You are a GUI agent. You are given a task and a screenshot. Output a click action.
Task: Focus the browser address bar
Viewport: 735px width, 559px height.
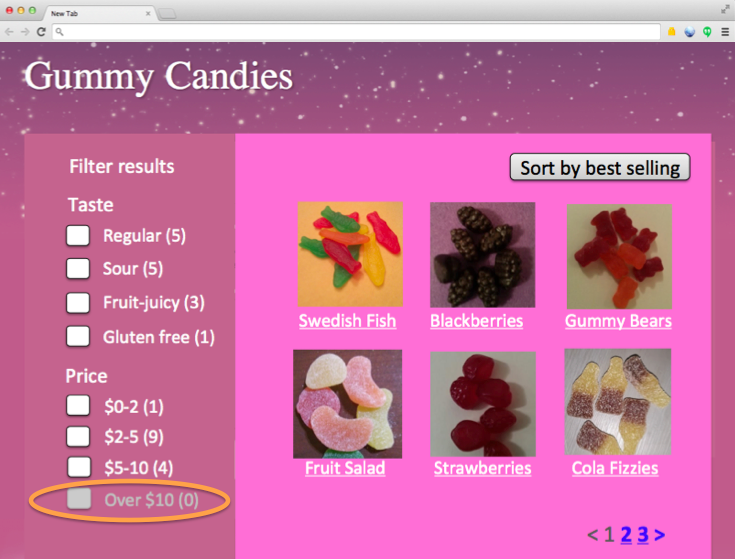(x=356, y=32)
